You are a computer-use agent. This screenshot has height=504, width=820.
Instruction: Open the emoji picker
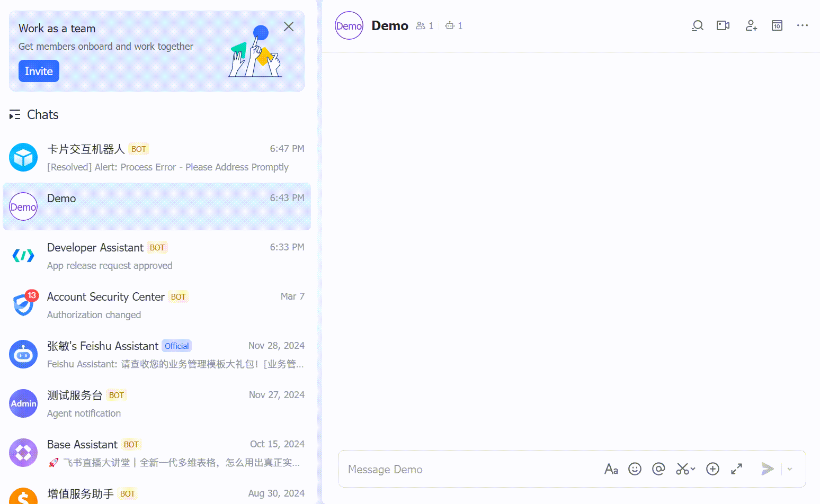click(635, 469)
